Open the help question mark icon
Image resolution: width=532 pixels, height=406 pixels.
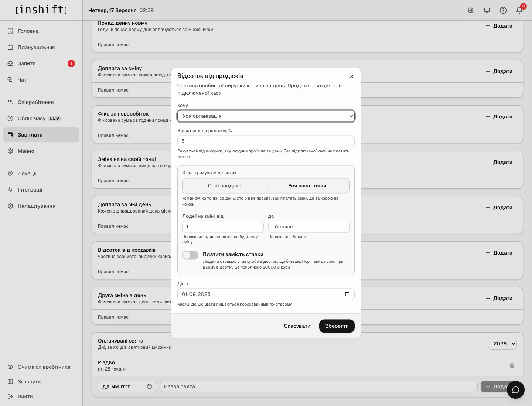(x=503, y=10)
